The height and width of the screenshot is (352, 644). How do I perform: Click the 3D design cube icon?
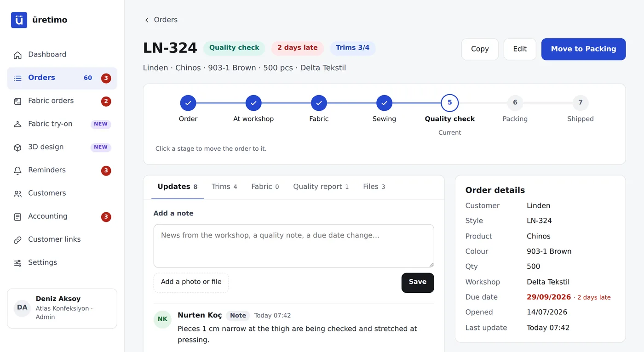[x=17, y=148]
